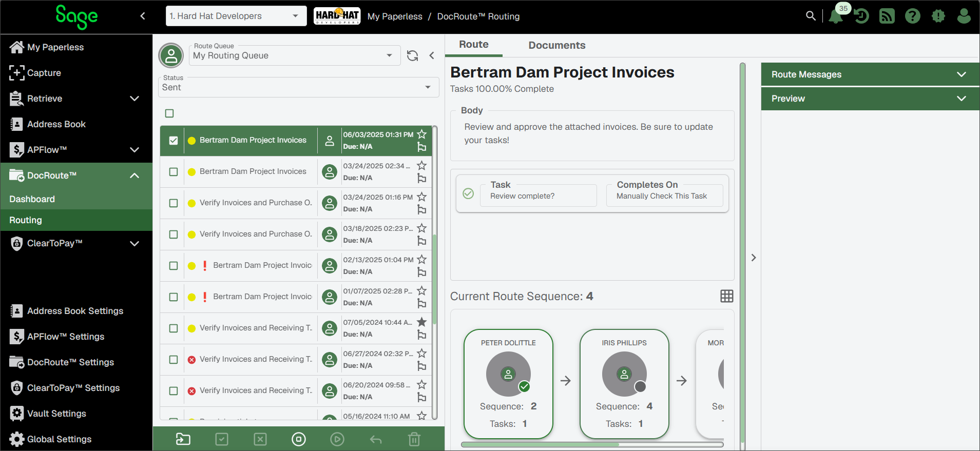
Task: Open the Hard Hat Developers company dropdown
Action: coord(236,16)
